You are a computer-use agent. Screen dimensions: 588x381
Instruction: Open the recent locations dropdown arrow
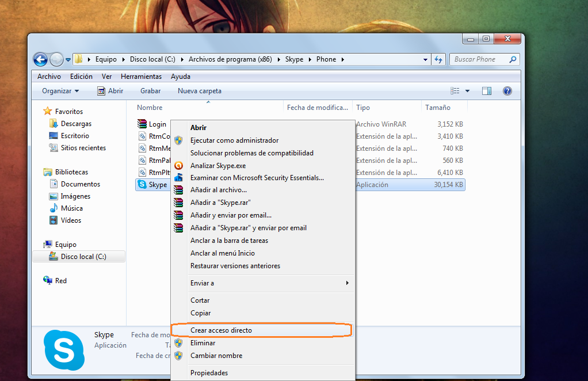coord(68,60)
